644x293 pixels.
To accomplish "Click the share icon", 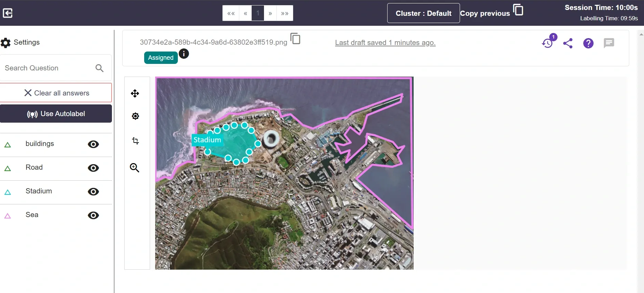I will (568, 43).
